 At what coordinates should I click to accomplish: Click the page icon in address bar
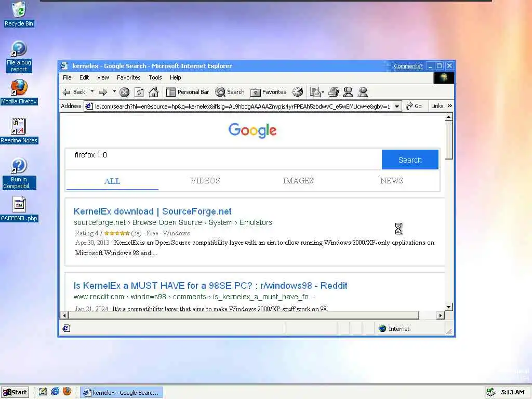point(89,106)
